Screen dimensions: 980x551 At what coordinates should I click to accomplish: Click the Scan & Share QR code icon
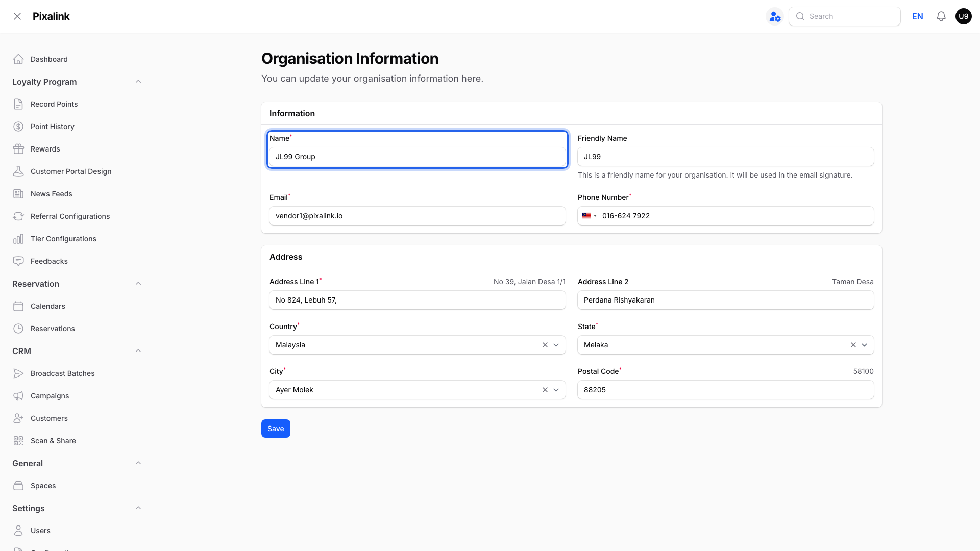click(x=18, y=441)
